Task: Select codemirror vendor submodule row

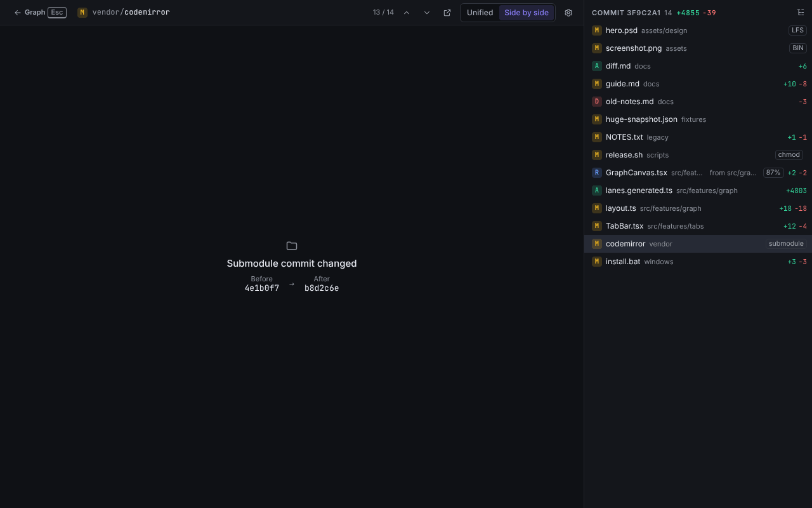Action: coord(698,244)
